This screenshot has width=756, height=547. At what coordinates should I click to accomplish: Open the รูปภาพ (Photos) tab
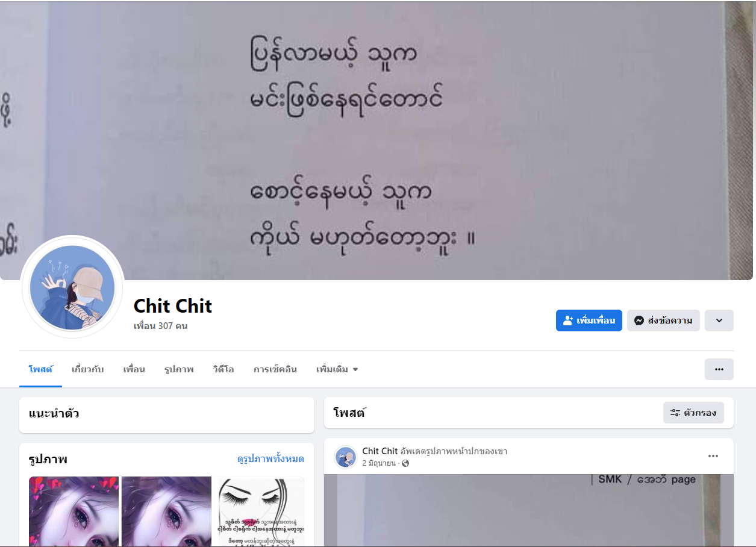179,369
